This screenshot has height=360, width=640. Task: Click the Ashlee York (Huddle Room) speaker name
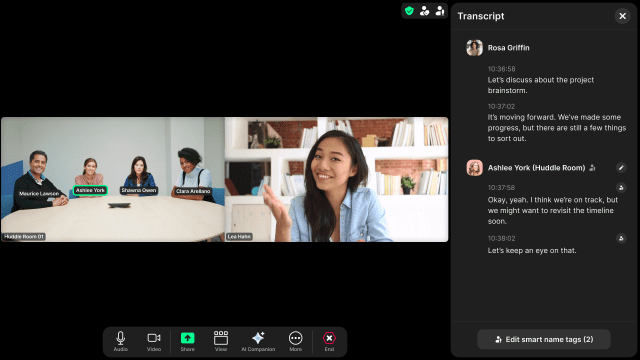(x=536, y=168)
